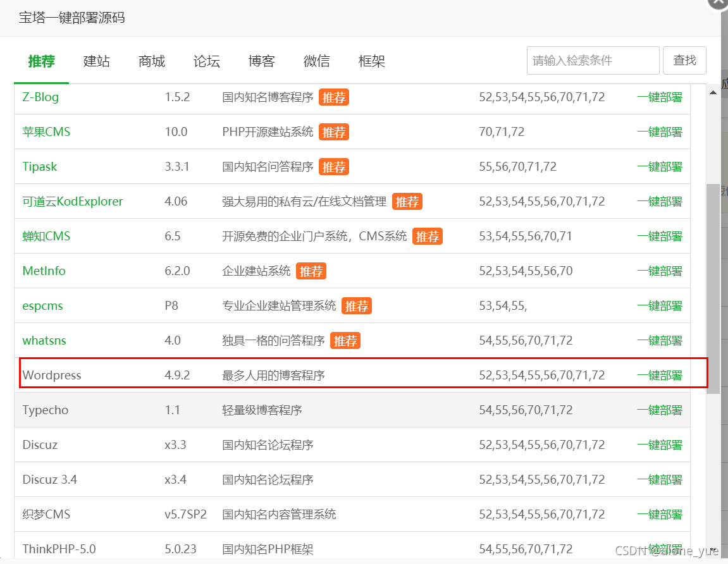Click the v5.7SP2 version cell

click(x=186, y=514)
